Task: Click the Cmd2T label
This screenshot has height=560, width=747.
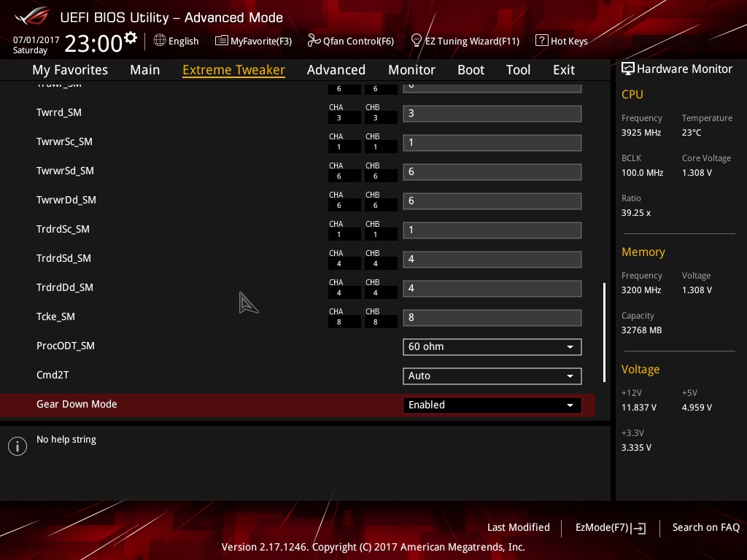Action: (53, 375)
